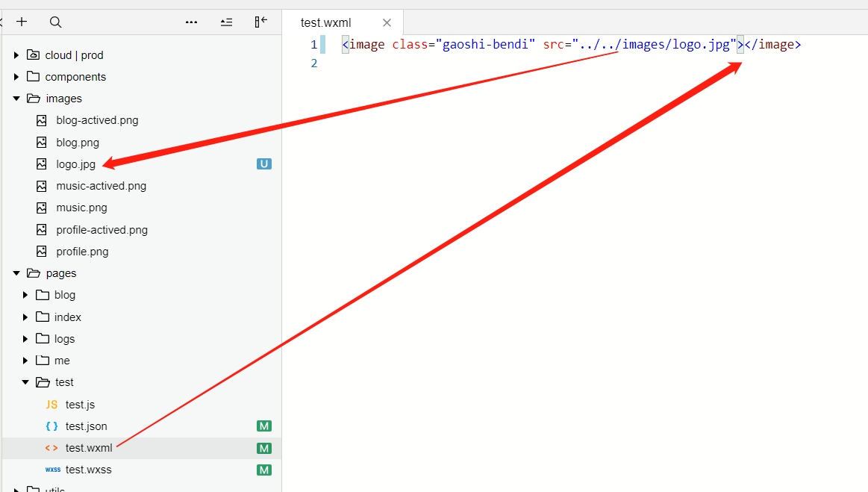868x492 pixels.
Task: Click the closing </image> tag
Action: click(772, 44)
